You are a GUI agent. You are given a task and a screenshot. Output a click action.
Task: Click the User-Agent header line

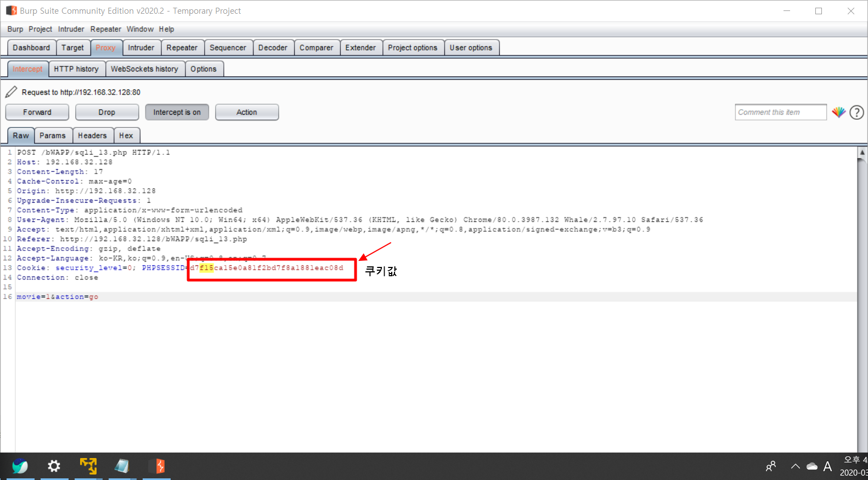360,220
